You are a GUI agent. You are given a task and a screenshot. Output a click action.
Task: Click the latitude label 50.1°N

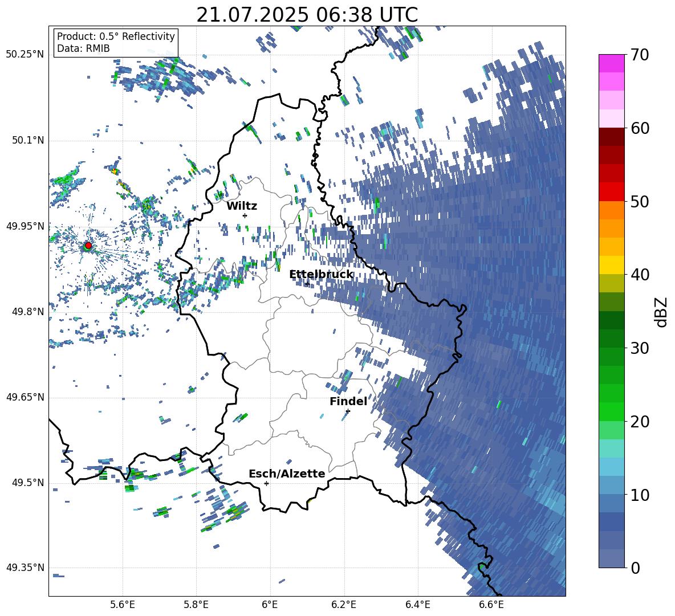coord(27,140)
